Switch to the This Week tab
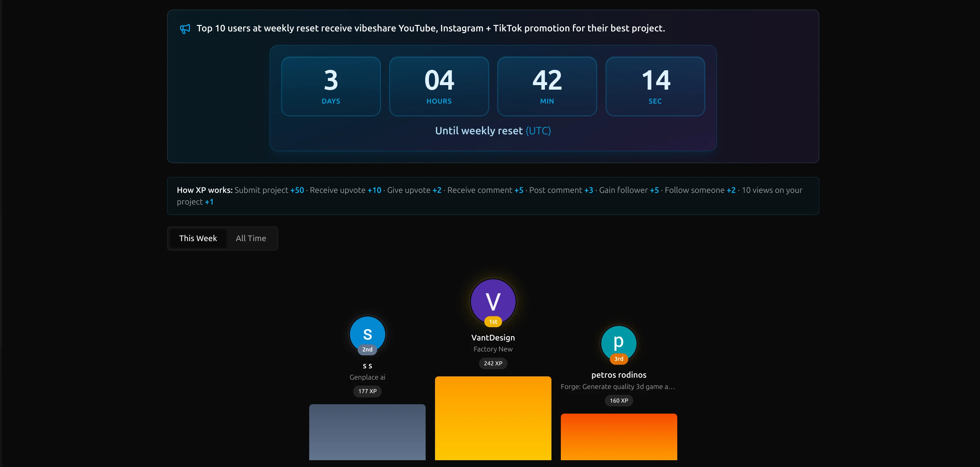Screen dimensions: 980x467 (x=198, y=238)
